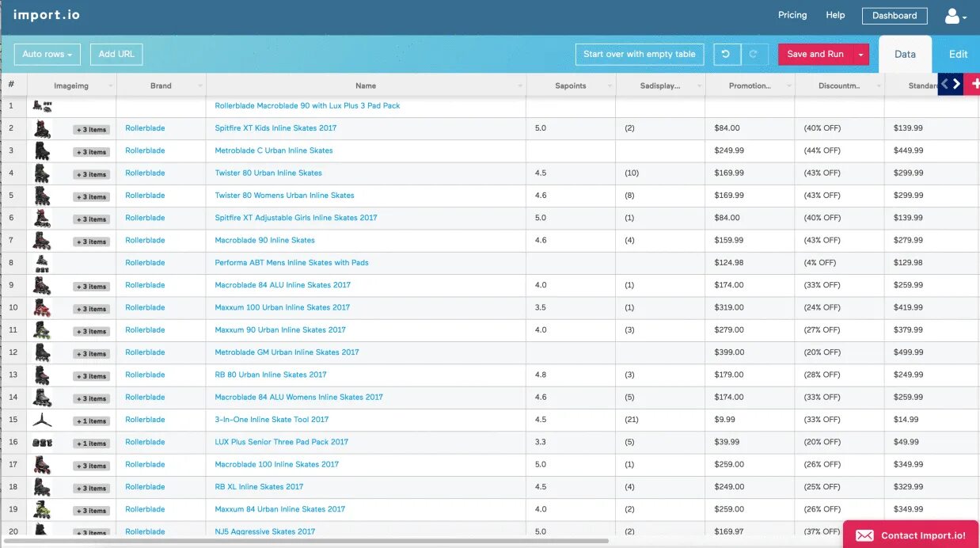Open Twister 80 Womens Urban Inline Skates
Viewport: 980px width, 548px height.
pos(284,196)
